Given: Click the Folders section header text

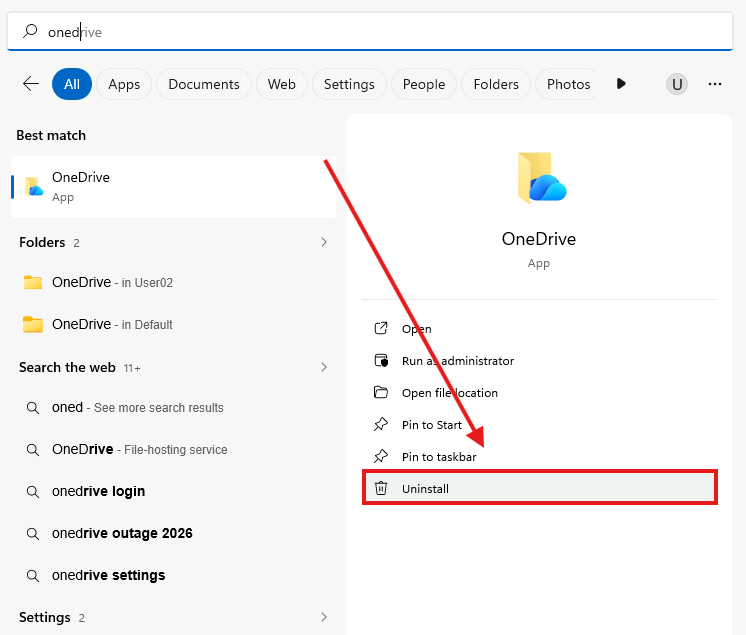Looking at the screenshot, I should [x=42, y=242].
